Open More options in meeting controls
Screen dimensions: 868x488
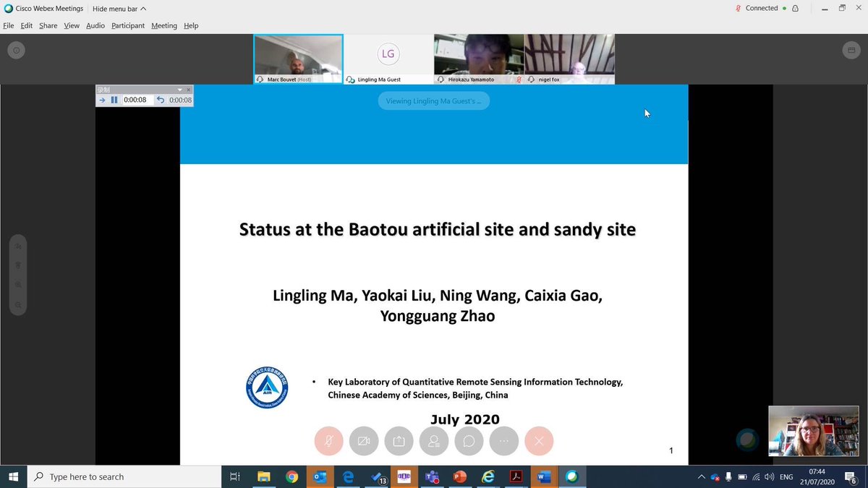click(x=503, y=441)
